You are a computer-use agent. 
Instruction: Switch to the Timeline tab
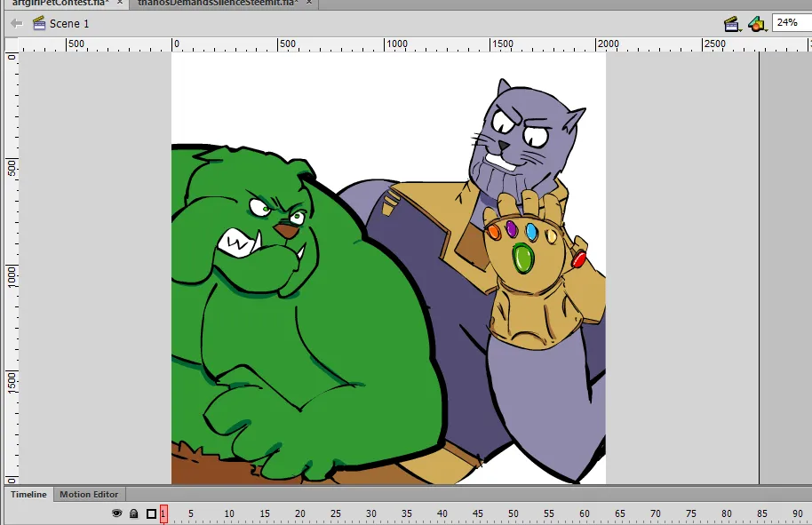pyautogui.click(x=28, y=495)
